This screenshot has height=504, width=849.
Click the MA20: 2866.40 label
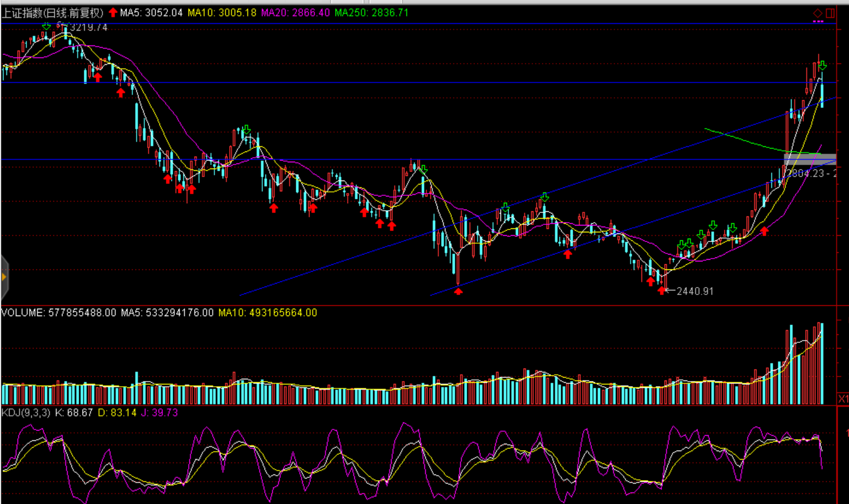[x=295, y=13]
